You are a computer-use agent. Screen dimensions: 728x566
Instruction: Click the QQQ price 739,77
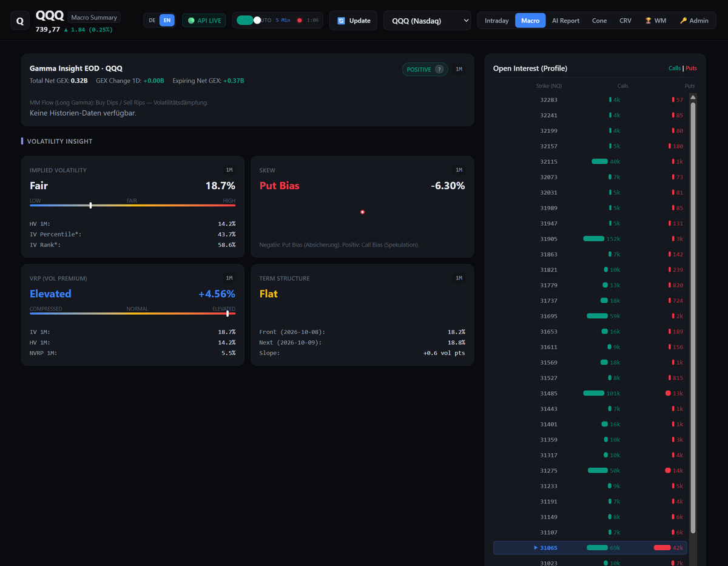(x=48, y=29)
